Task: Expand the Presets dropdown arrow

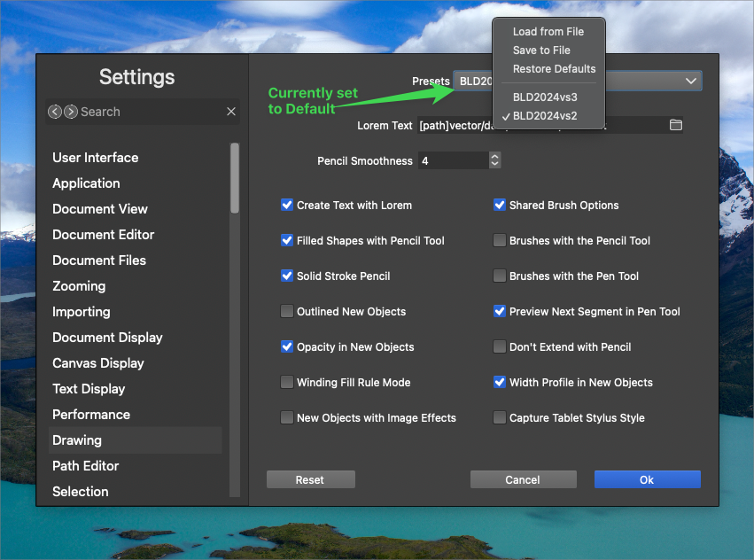Action: (x=690, y=81)
